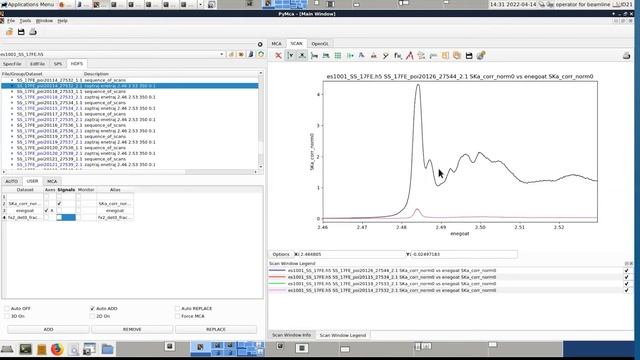Toggle the Auto REPLACE checkbox
Screen dimensions: 640x360
[x=177, y=308]
